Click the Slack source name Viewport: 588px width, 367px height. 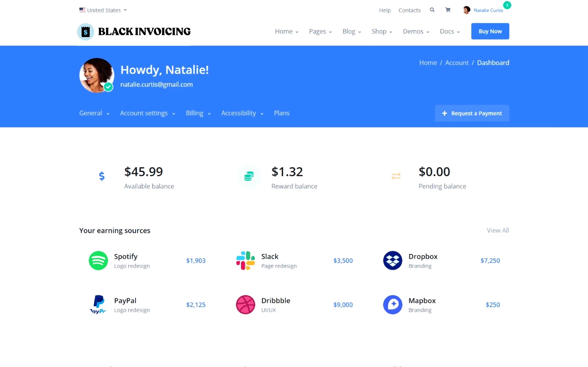(270, 257)
